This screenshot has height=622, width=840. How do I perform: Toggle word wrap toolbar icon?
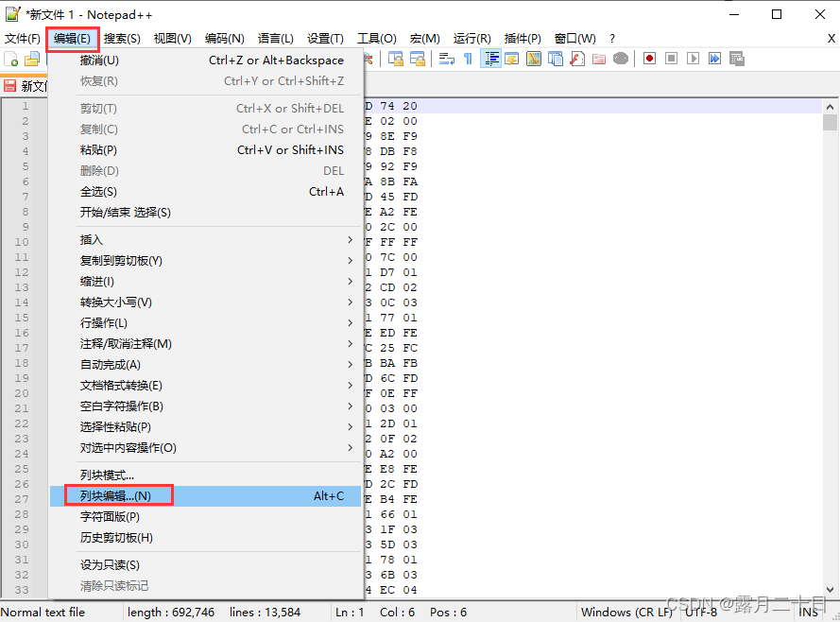[446, 59]
